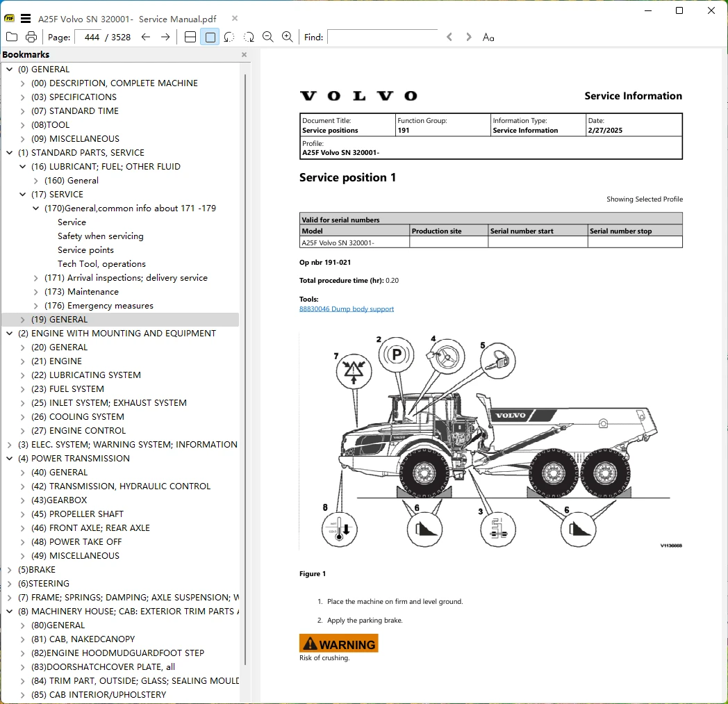Screen dimensions: 728x704
Task: Select (27) ENGINE CONTROL bookmark
Action: [x=78, y=430]
